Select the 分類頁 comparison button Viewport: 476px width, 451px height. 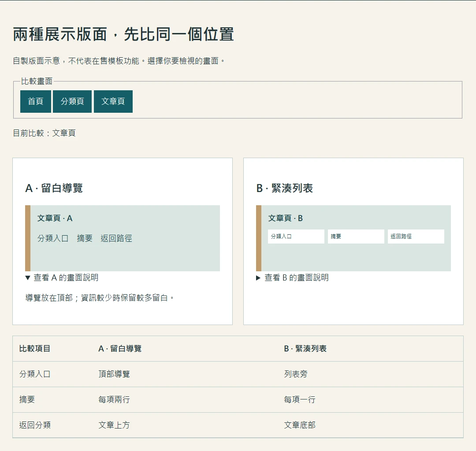click(72, 101)
